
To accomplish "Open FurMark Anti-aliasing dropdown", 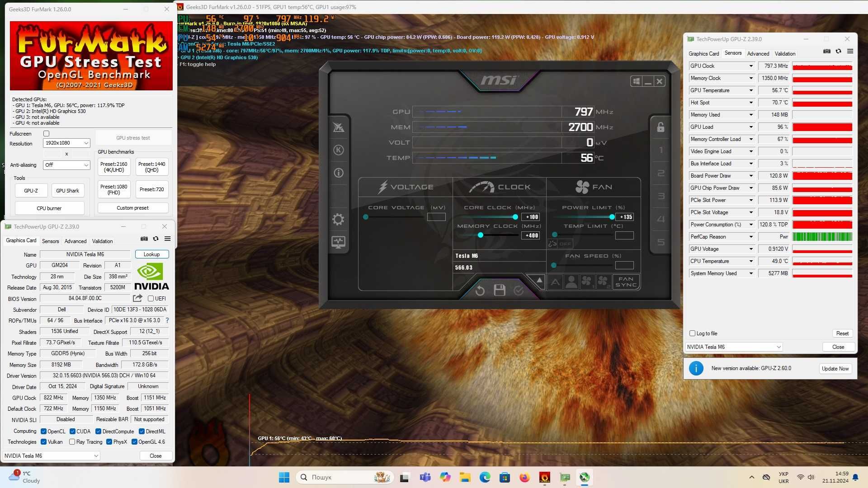I will [66, 165].
